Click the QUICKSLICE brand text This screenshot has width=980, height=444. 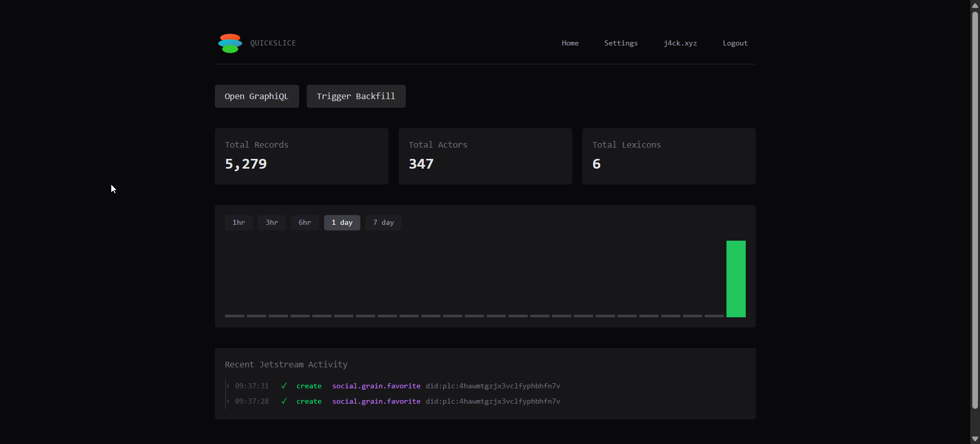point(273,43)
